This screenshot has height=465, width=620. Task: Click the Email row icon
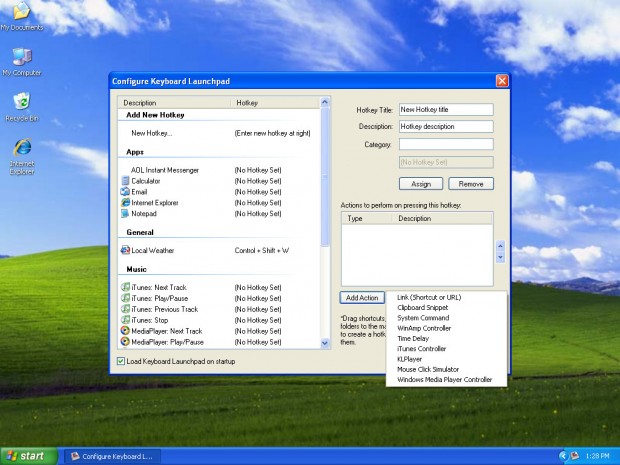coord(125,192)
